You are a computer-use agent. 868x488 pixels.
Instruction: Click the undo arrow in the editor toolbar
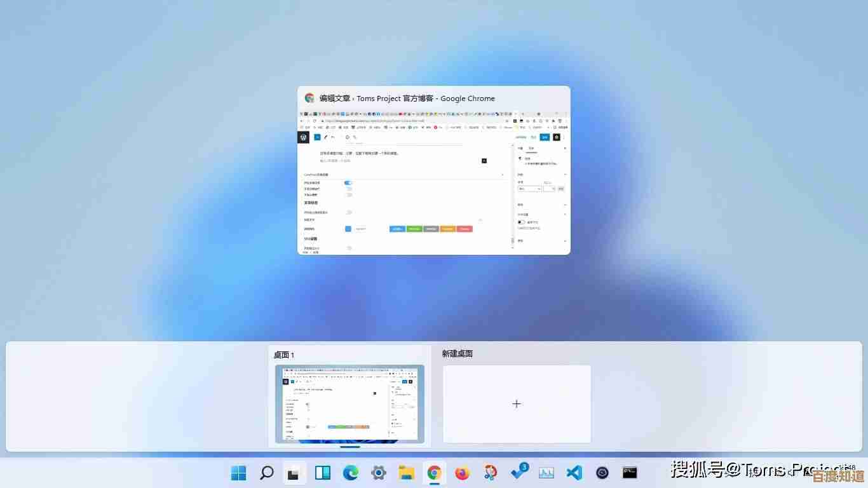point(332,137)
